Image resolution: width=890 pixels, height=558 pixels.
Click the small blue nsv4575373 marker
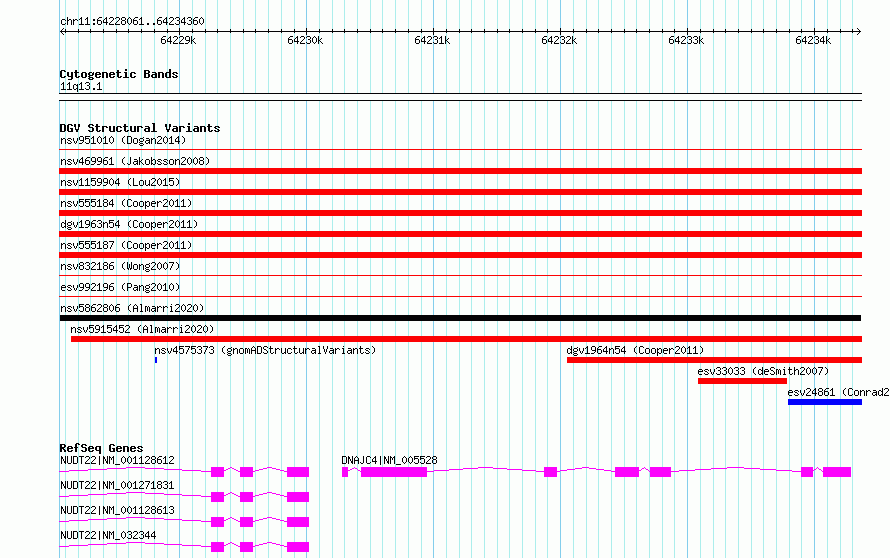click(x=156, y=360)
